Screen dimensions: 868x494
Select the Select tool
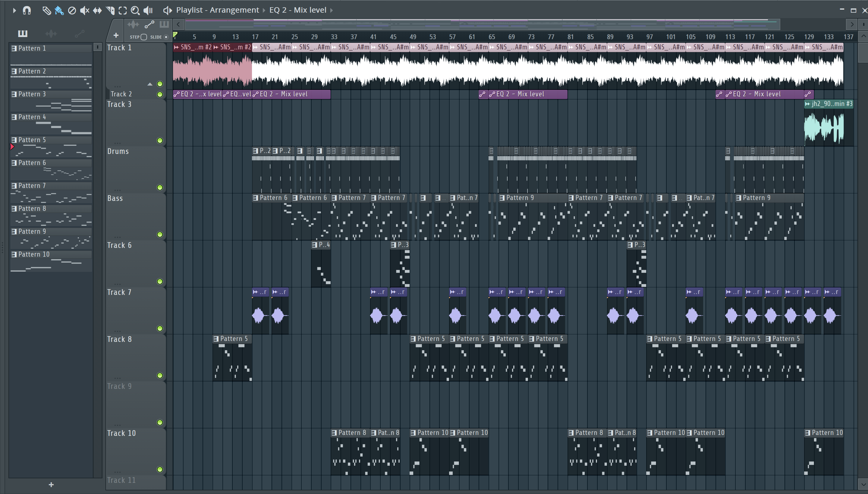pos(123,11)
